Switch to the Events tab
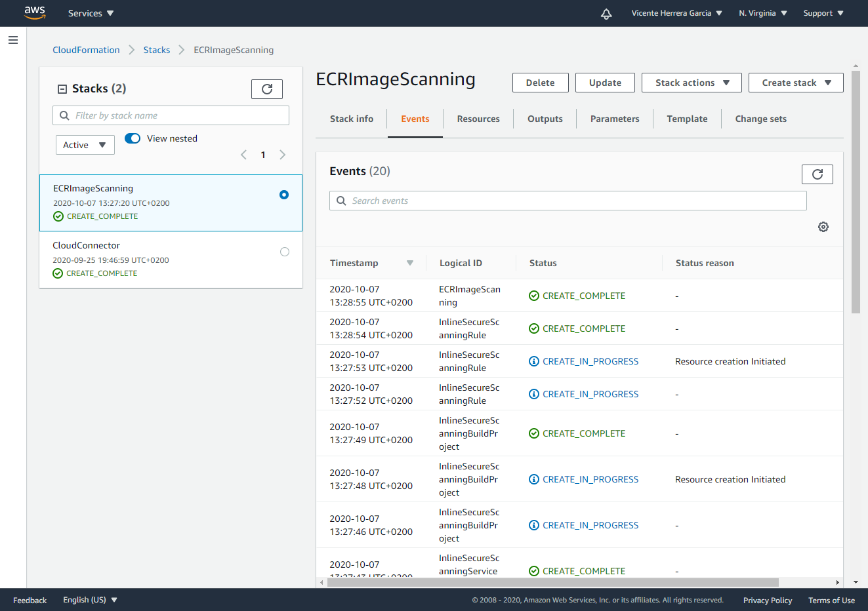868x611 pixels. (x=415, y=119)
